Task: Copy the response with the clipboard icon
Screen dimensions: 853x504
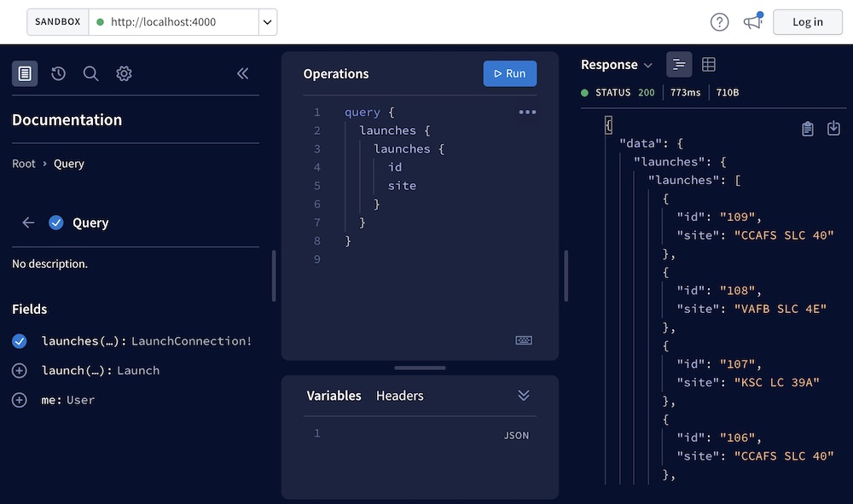Action: [808, 128]
